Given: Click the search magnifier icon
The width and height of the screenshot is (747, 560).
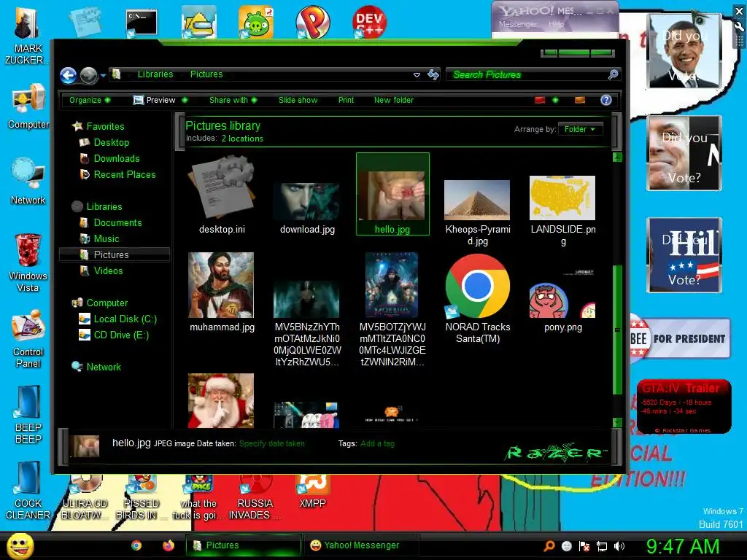Looking at the screenshot, I should click(x=613, y=74).
